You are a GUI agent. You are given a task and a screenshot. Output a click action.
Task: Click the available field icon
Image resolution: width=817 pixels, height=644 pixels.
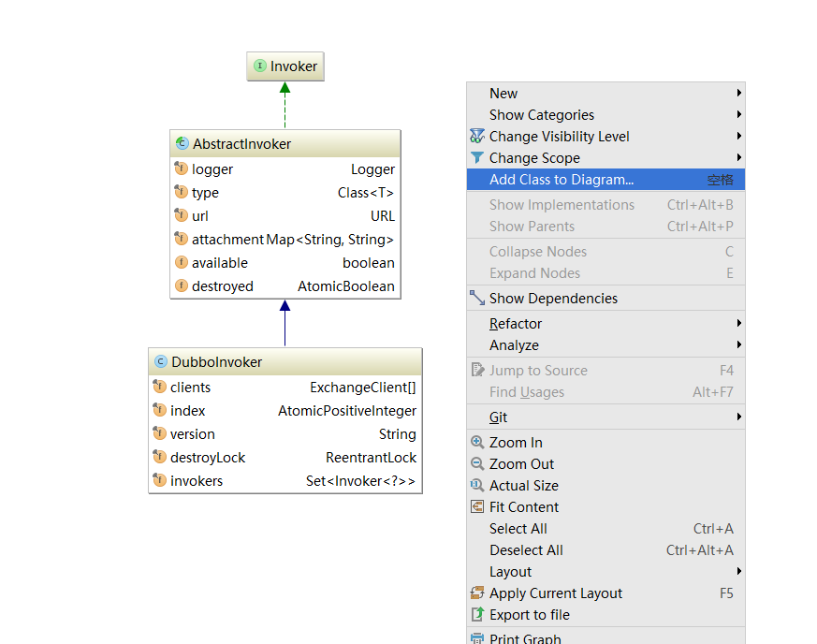(181, 262)
